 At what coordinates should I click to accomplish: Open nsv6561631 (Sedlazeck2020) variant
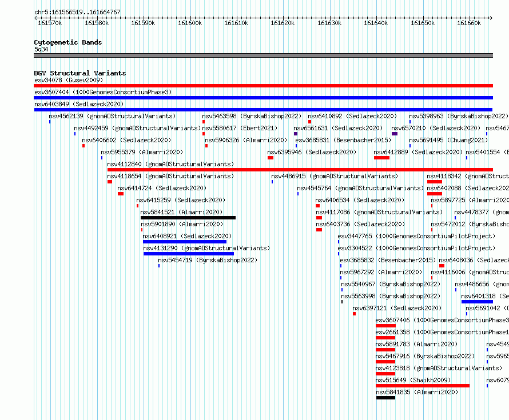(338, 128)
